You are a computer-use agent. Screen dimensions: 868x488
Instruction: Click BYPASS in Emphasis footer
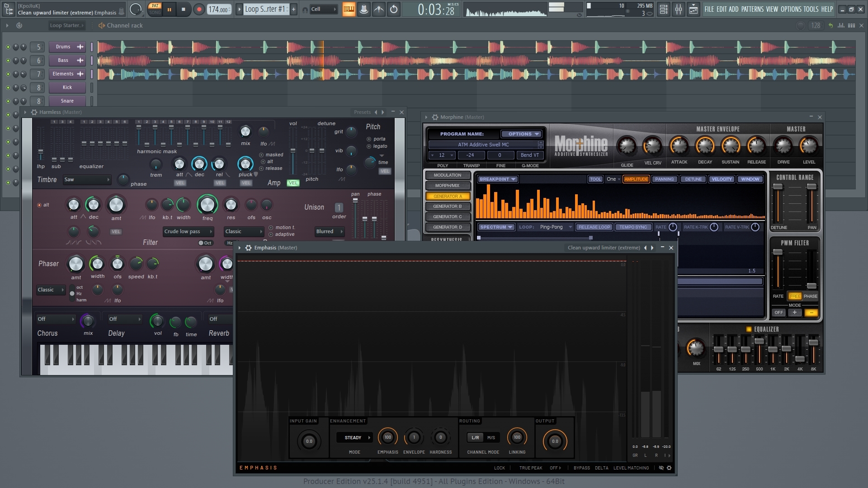pyautogui.click(x=581, y=468)
